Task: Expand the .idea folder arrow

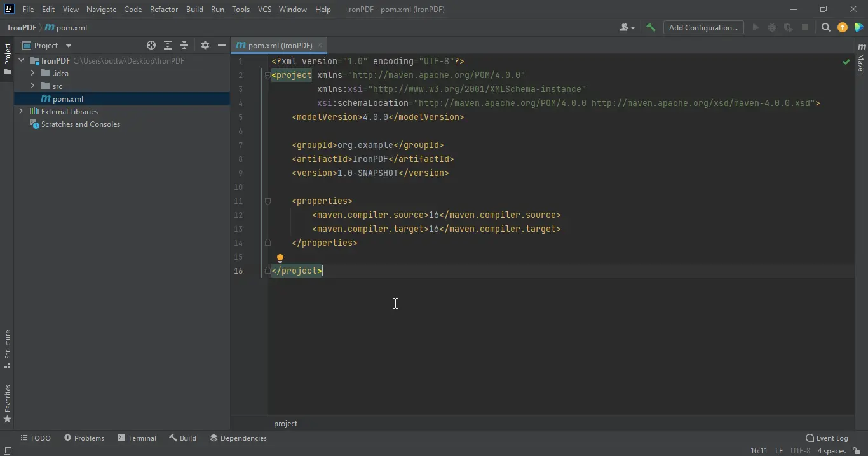Action: click(x=32, y=74)
